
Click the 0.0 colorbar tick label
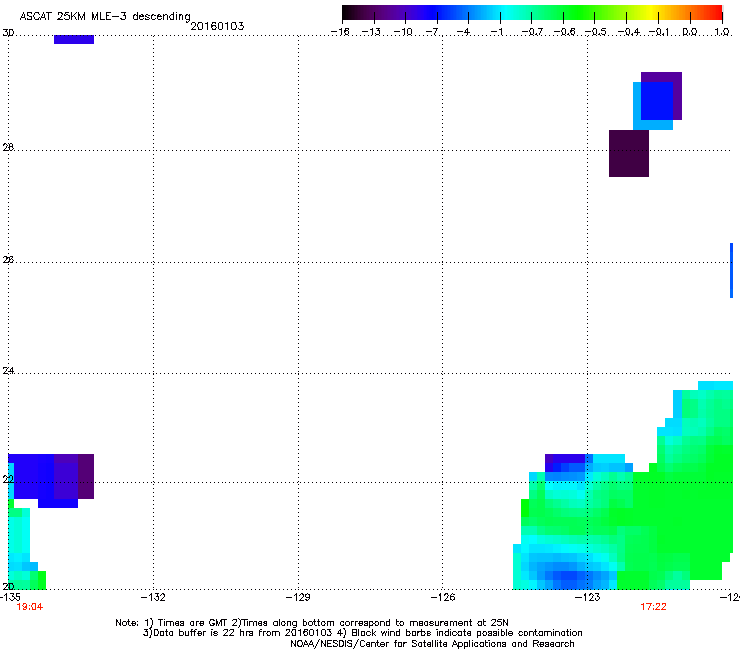(x=690, y=32)
